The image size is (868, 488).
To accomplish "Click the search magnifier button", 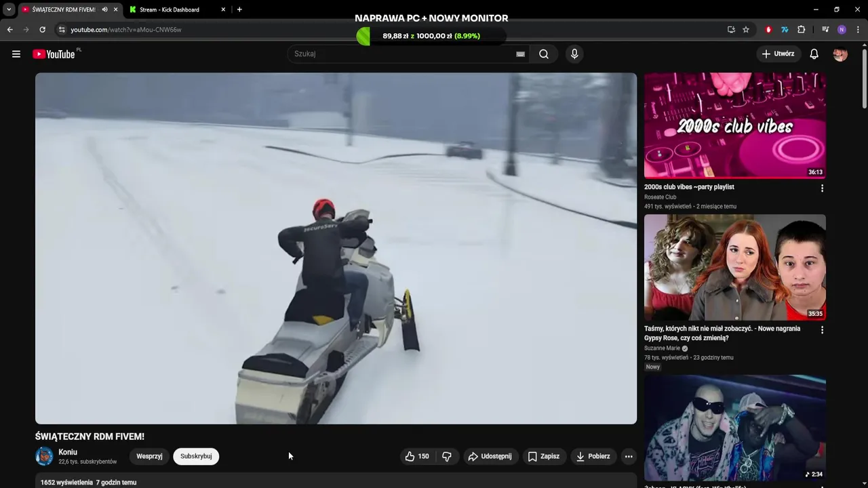I will [543, 54].
